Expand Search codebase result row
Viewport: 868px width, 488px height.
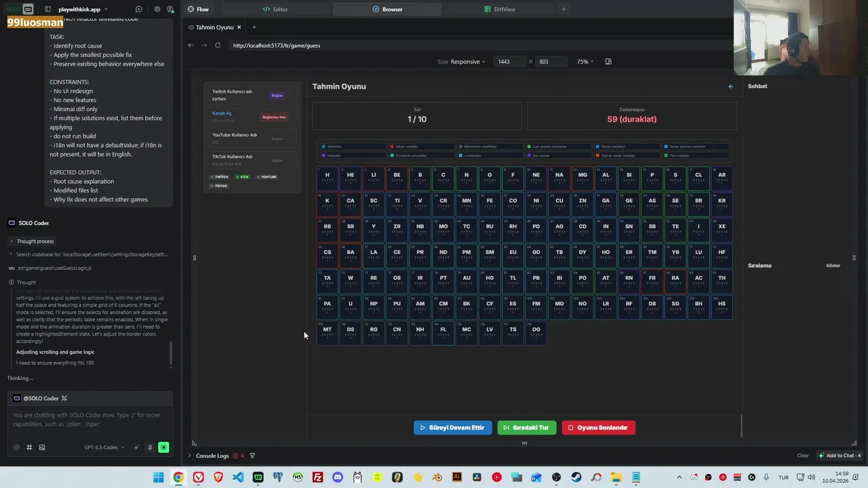(x=88, y=254)
